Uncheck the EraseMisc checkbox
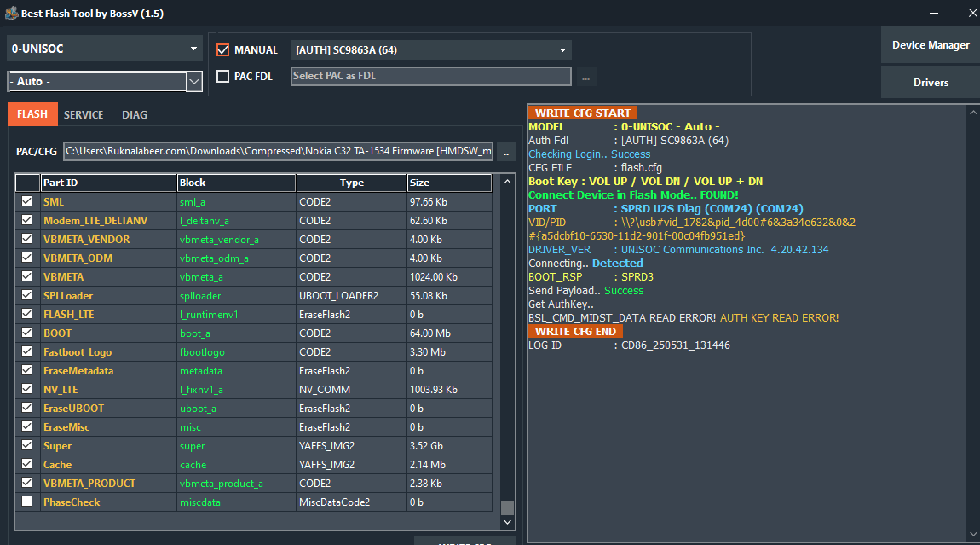 (26, 426)
